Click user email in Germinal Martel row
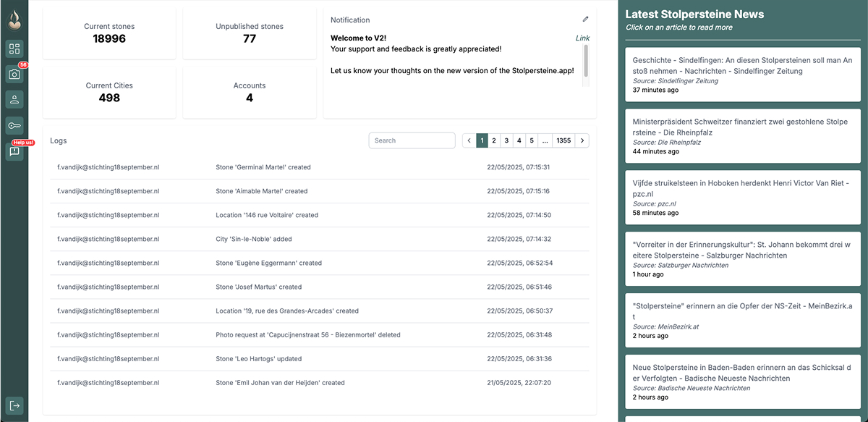Image resolution: width=868 pixels, height=422 pixels. tap(109, 167)
